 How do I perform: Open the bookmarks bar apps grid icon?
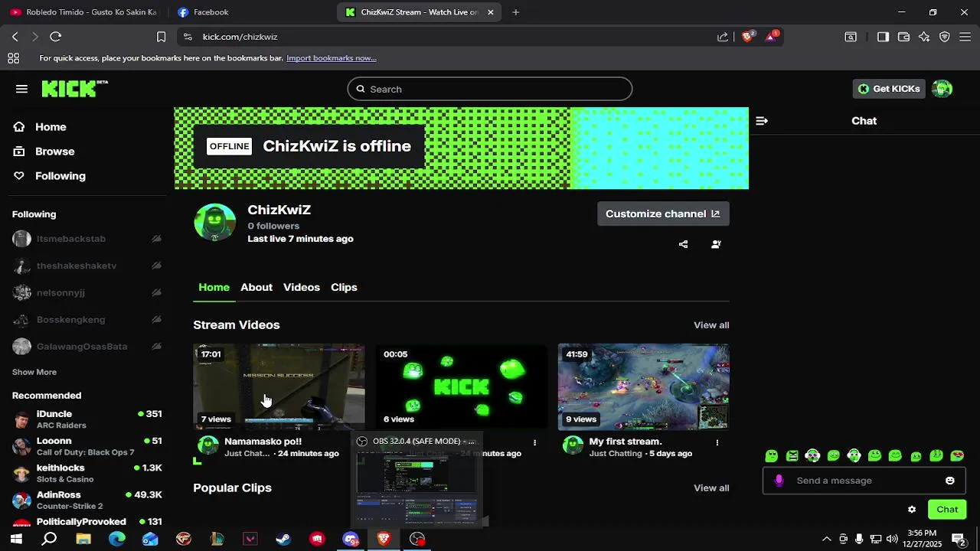tap(14, 58)
